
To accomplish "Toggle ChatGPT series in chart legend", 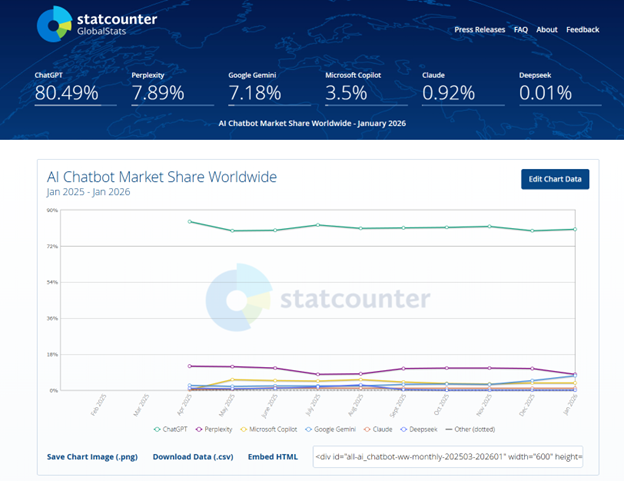I will coord(170,429).
